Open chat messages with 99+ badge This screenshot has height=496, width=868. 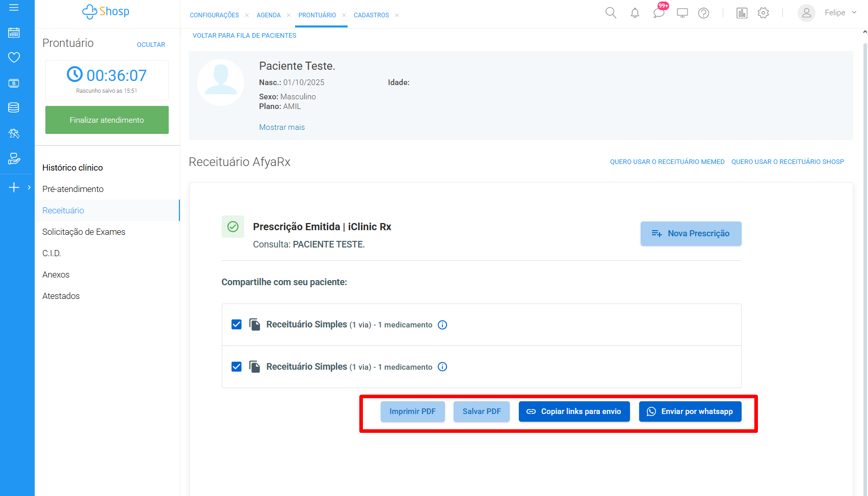pyautogui.click(x=659, y=13)
